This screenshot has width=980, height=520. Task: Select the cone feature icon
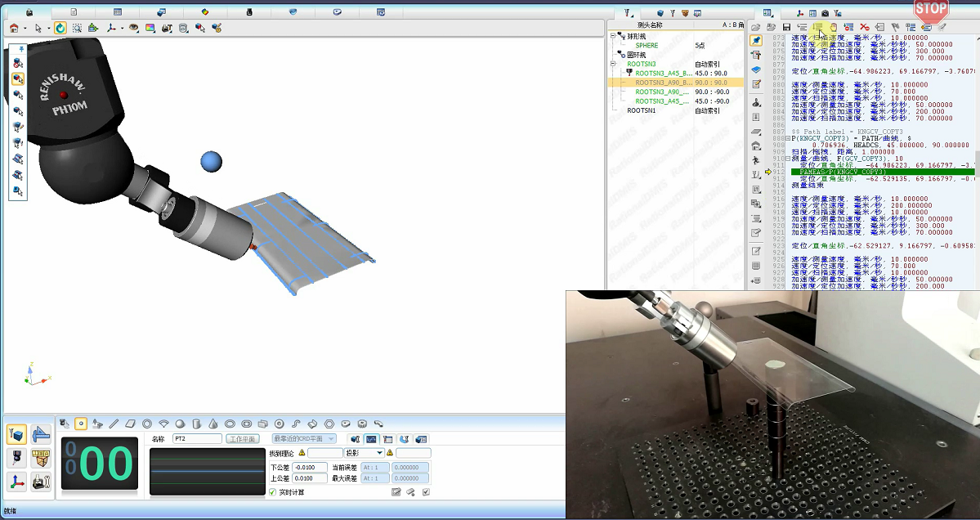213,424
